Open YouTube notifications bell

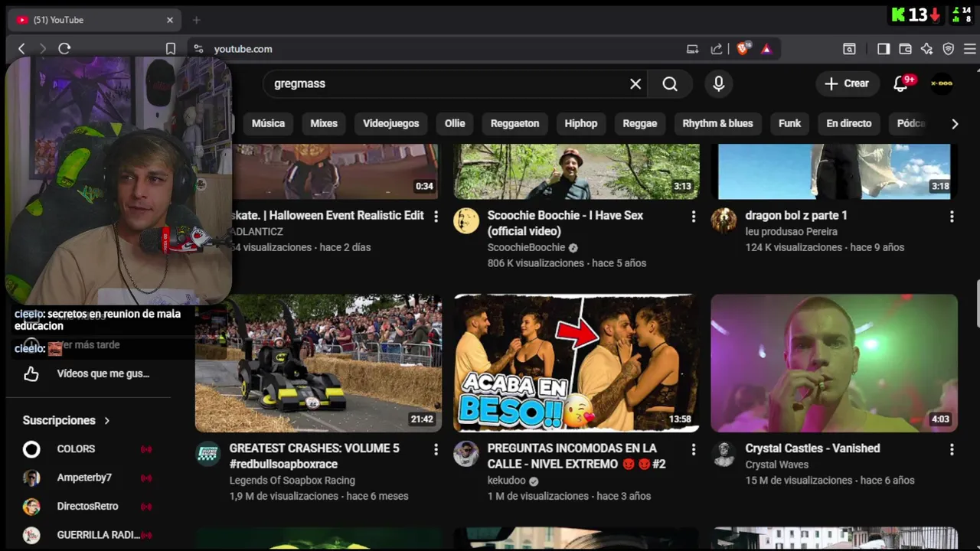[x=901, y=84]
